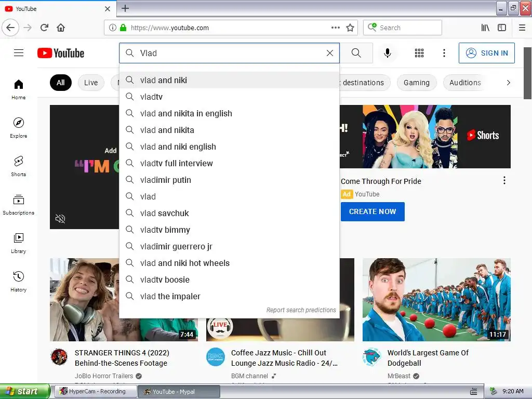Click 'Report search predictions' link
Image resolution: width=532 pixels, height=399 pixels.
coord(301,310)
